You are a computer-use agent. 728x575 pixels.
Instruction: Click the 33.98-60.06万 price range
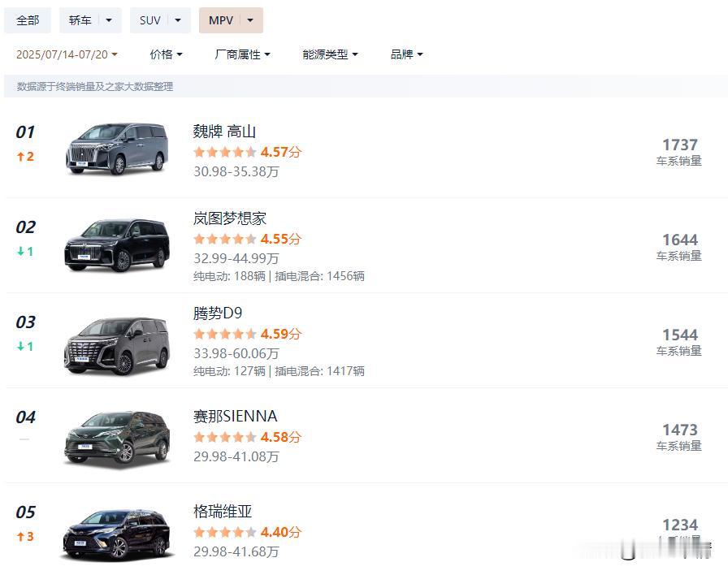click(x=236, y=353)
